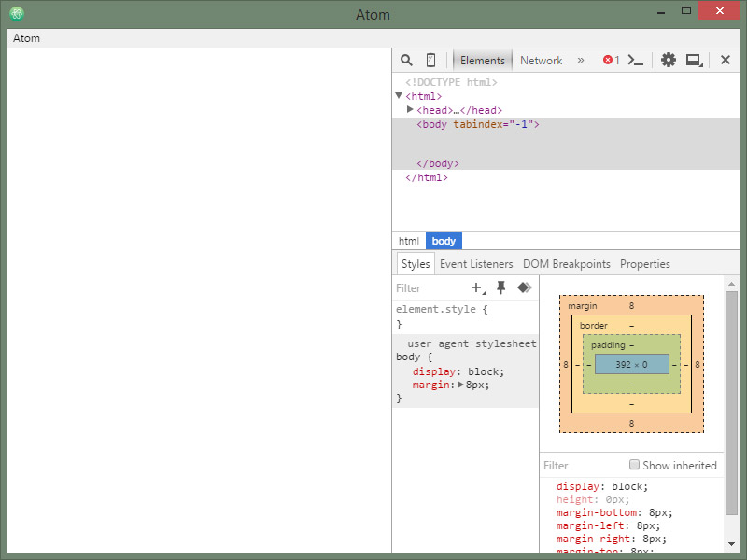The width and height of the screenshot is (747, 560).
Task: Add new style rule plus icon
Action: point(478,287)
